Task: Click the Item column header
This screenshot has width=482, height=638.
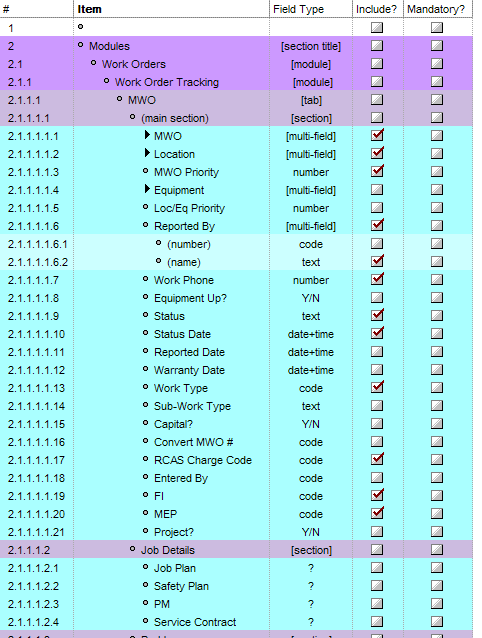Action: [89, 9]
